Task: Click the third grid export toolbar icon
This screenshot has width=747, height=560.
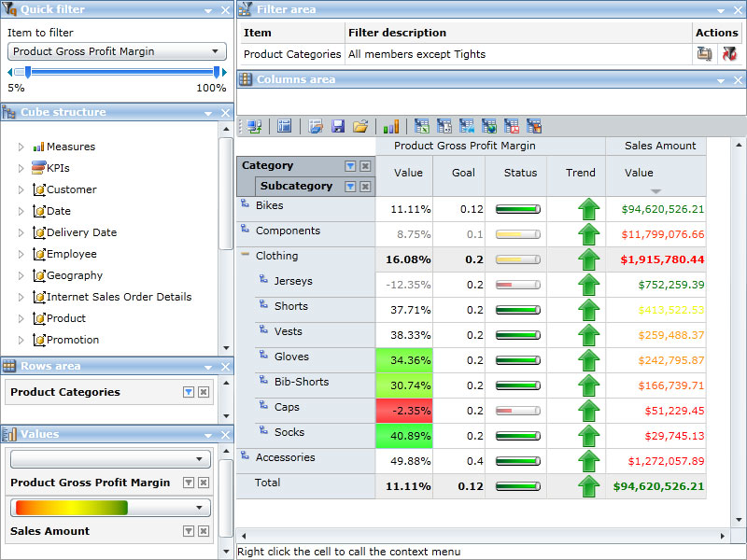Action: 466,126
